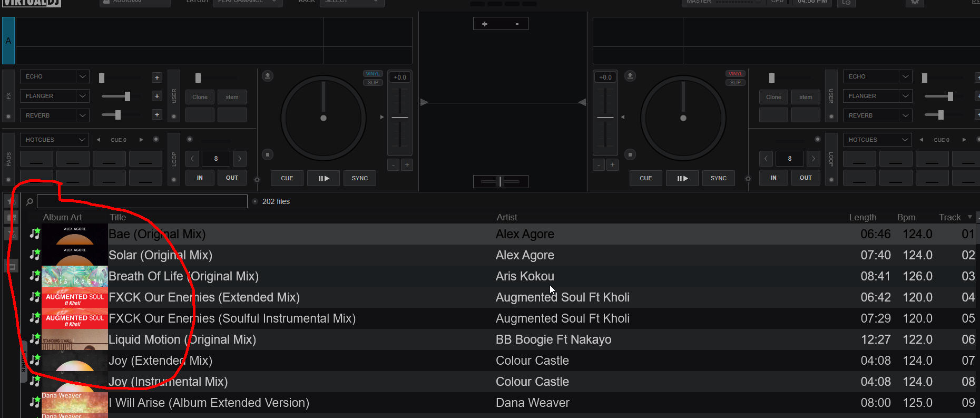This screenshot has width=980, height=418.
Task: Click CUE button on left deck
Action: pos(287,178)
